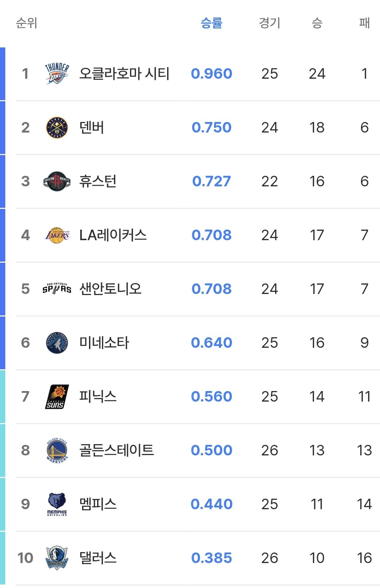Select the 덴버 win rate 0.750
The image size is (380, 588).
coord(211,128)
